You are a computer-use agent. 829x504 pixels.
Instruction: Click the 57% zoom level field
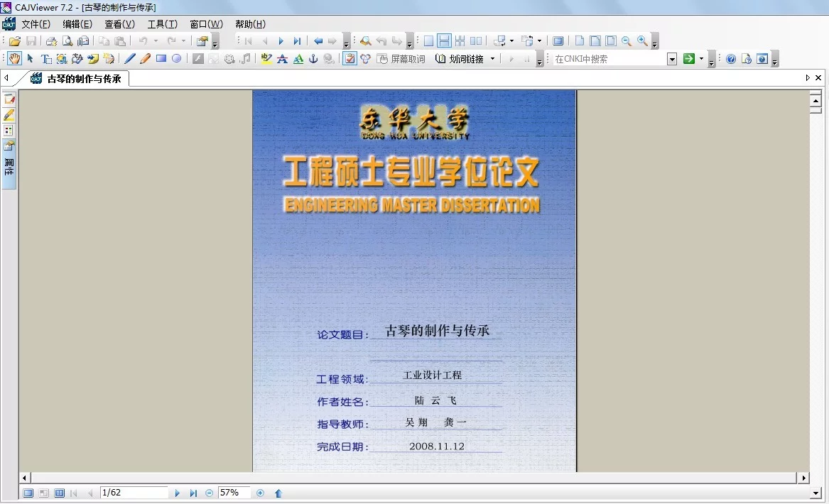coord(234,493)
